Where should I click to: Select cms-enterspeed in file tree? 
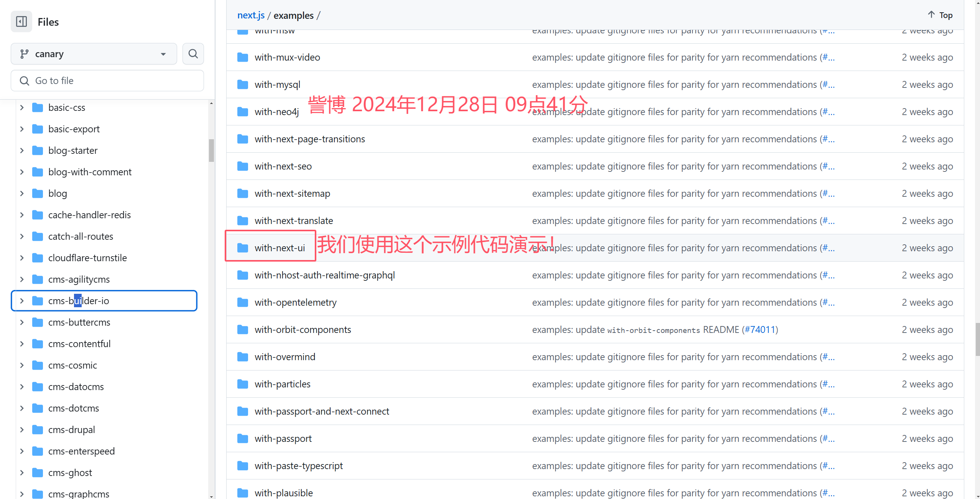tap(81, 451)
